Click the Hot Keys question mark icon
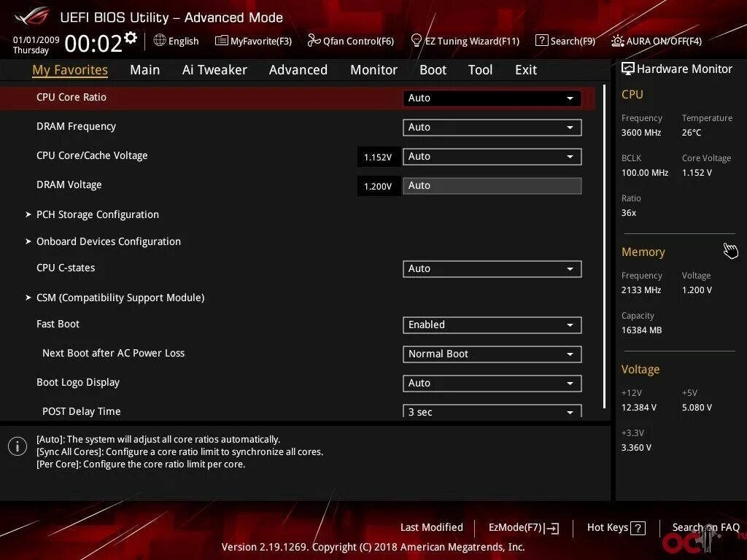 coord(638,528)
